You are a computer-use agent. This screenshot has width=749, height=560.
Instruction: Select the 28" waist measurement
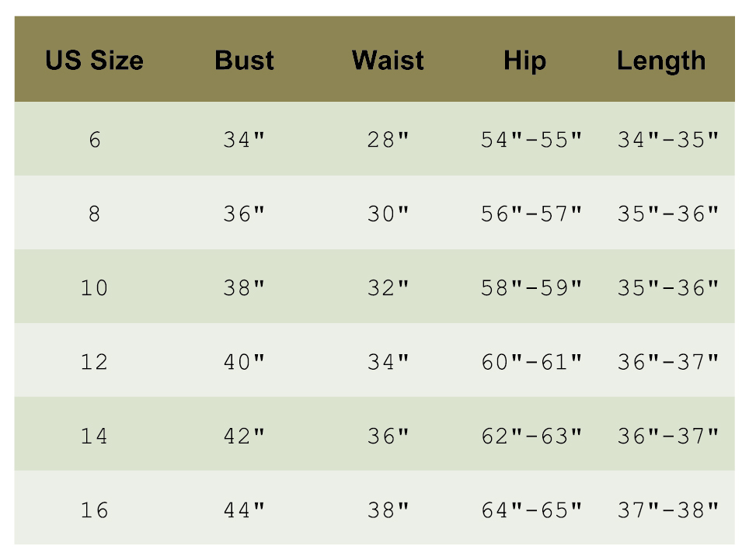[388, 141]
